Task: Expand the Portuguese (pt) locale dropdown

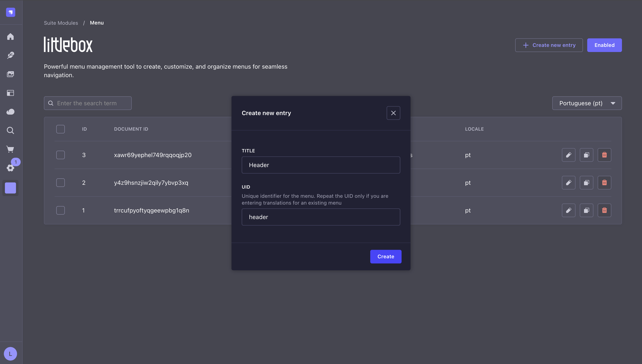Action: coord(587,103)
